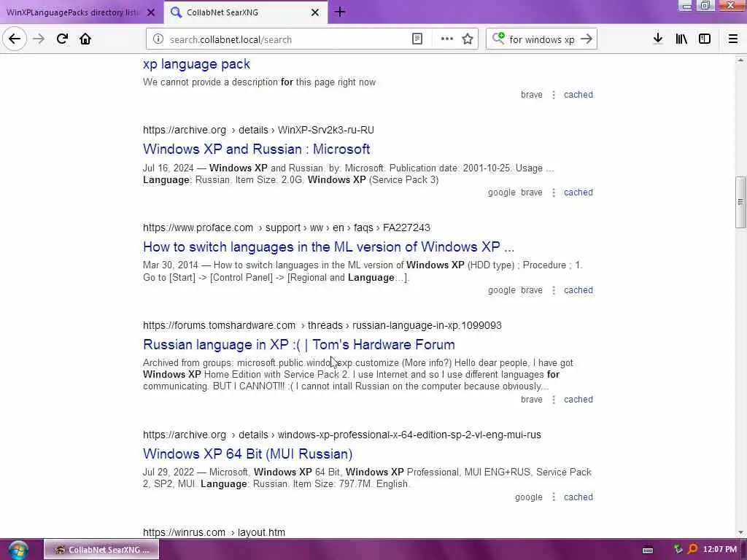
Task: Click the network status tray icon
Action: click(678, 550)
